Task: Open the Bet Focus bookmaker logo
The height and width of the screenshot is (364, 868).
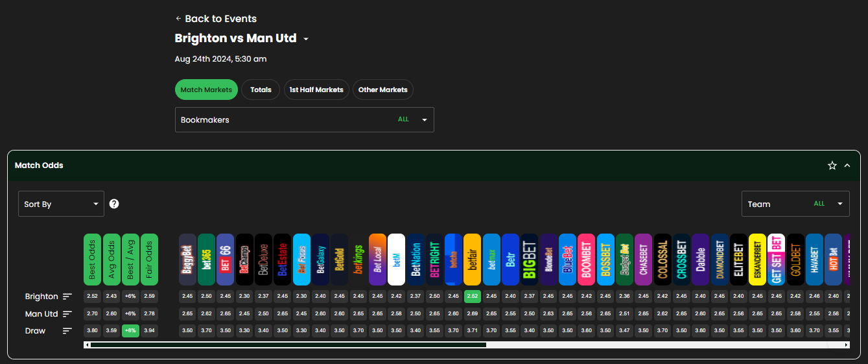Action: tap(301, 260)
